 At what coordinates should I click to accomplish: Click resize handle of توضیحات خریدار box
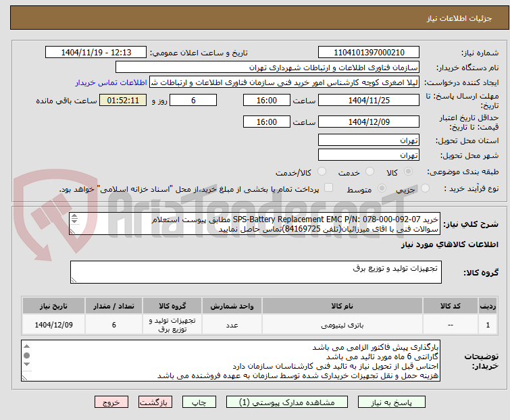pyautogui.click(x=24, y=377)
